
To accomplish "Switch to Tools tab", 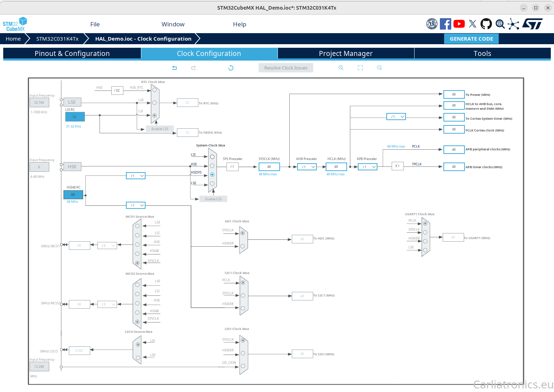I will point(482,53).
